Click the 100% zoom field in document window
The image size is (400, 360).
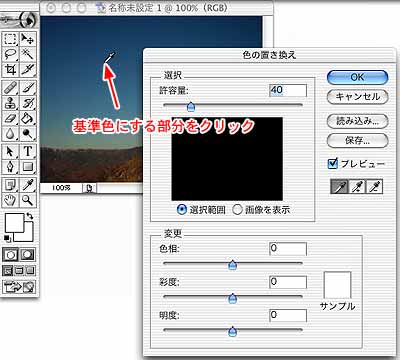(x=61, y=188)
